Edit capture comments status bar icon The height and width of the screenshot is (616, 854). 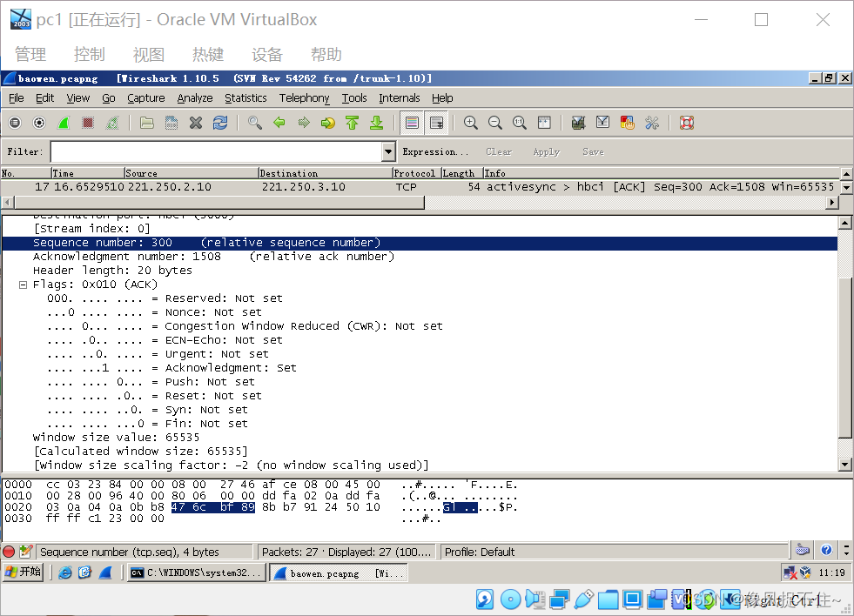tap(25, 552)
